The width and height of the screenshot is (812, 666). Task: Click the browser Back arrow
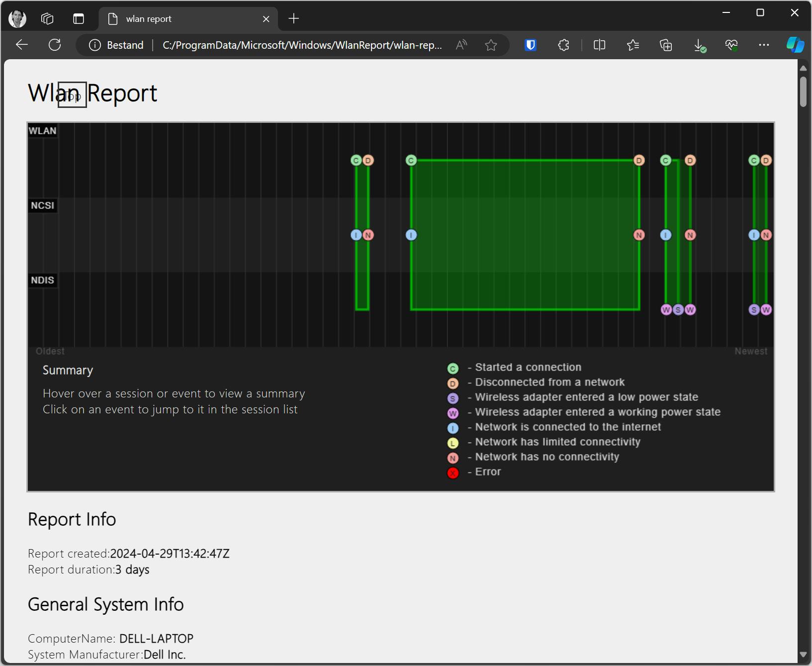pos(21,45)
